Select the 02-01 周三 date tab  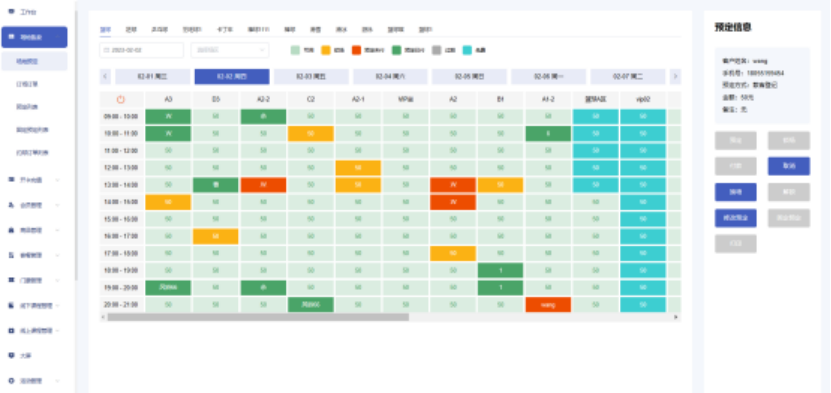153,77
